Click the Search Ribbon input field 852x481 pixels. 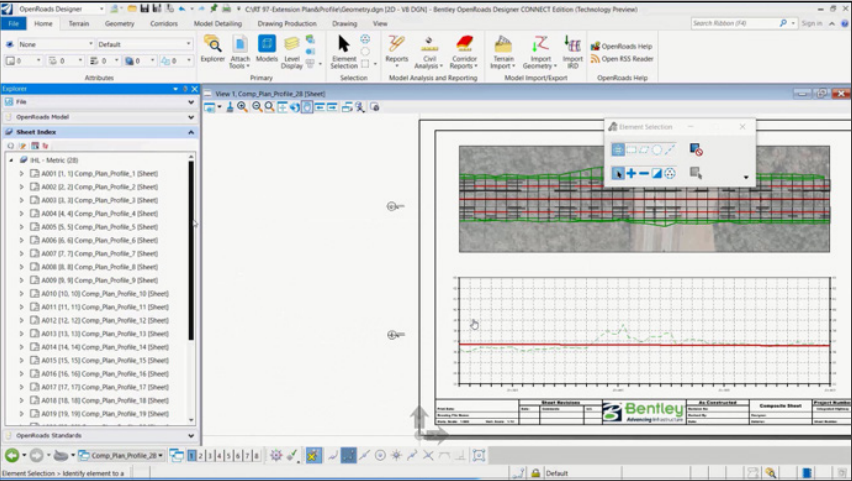736,23
